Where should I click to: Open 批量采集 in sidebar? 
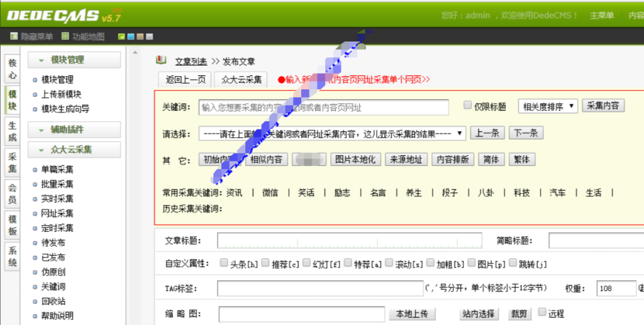[x=57, y=184]
